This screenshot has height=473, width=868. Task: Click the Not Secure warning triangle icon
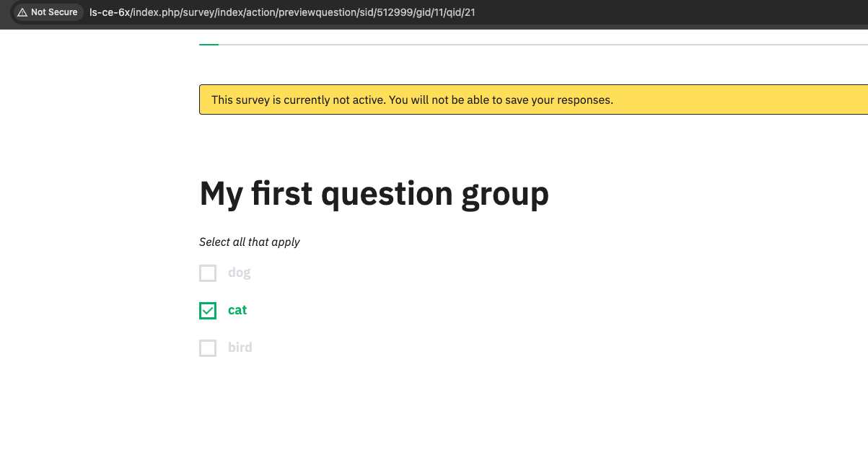point(22,12)
